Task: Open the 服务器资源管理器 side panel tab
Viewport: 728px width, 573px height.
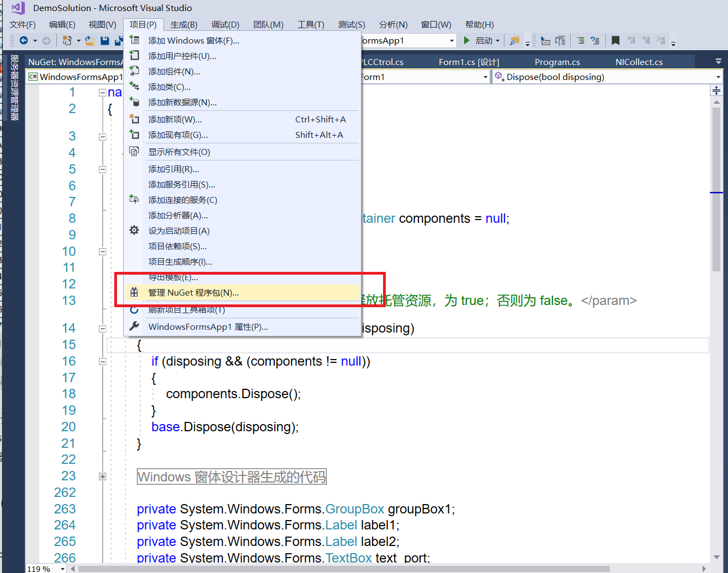Action: pyautogui.click(x=14, y=87)
